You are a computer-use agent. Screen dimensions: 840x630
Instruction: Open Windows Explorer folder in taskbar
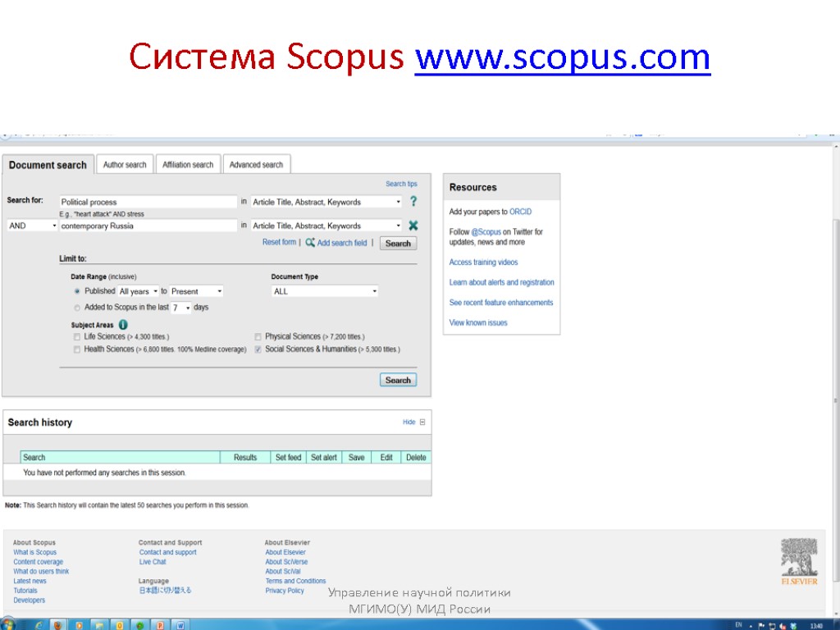click(x=99, y=625)
